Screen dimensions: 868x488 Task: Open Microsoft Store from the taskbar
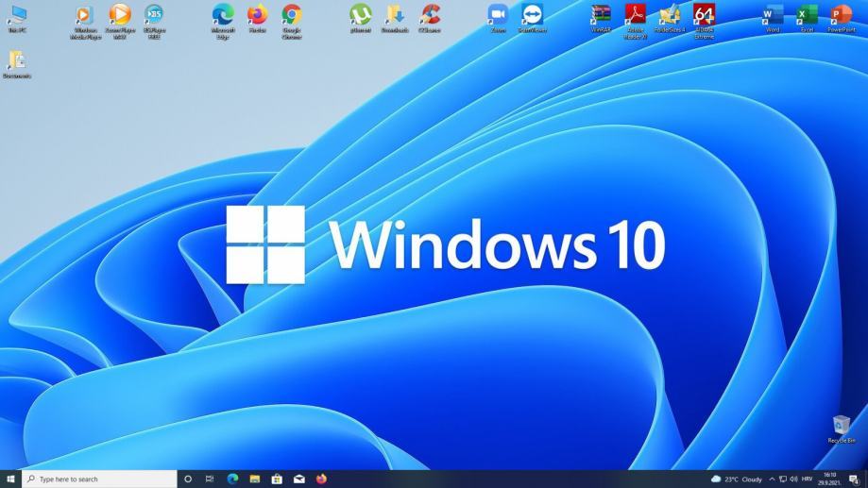[x=277, y=480]
